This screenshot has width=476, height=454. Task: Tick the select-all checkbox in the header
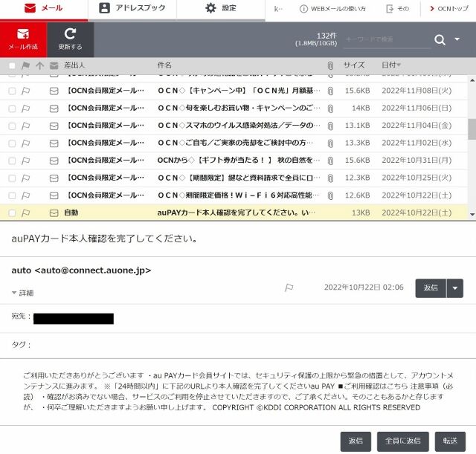(x=12, y=65)
